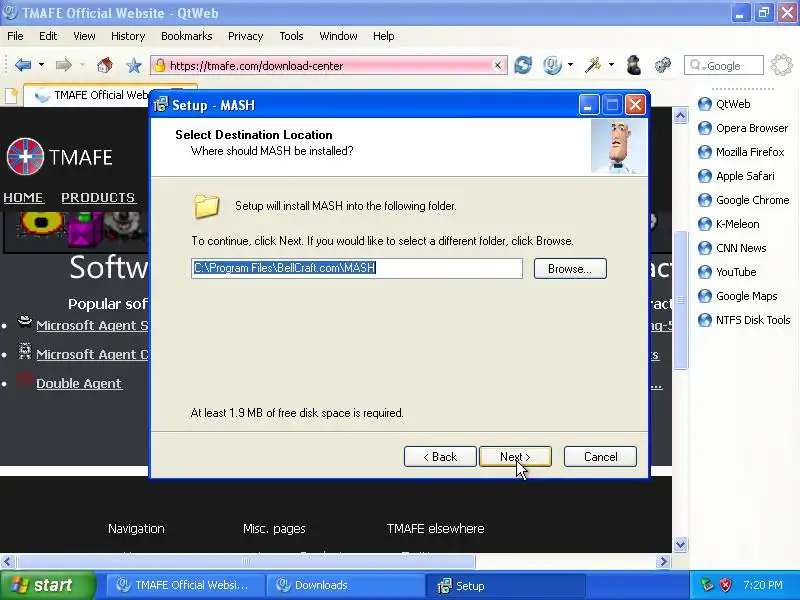Click the page scroll down arrow
The image size is (800, 600).
(680, 544)
